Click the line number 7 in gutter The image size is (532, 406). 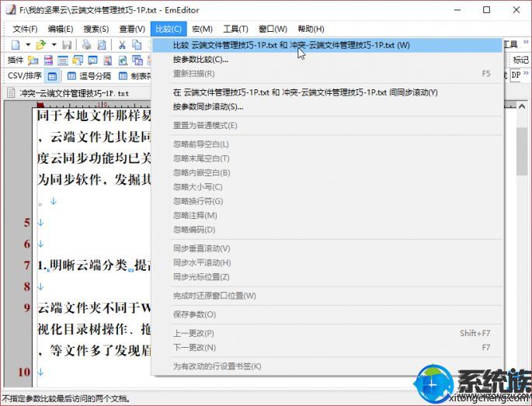(x=27, y=265)
